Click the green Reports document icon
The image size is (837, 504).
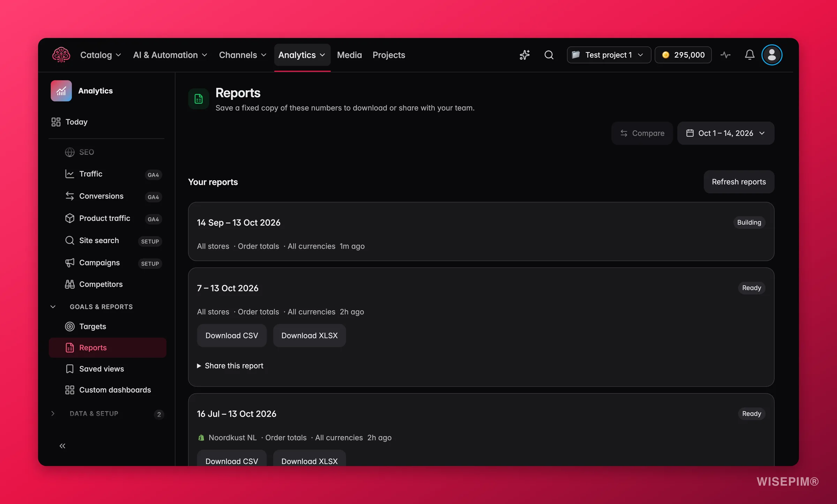pos(198,99)
